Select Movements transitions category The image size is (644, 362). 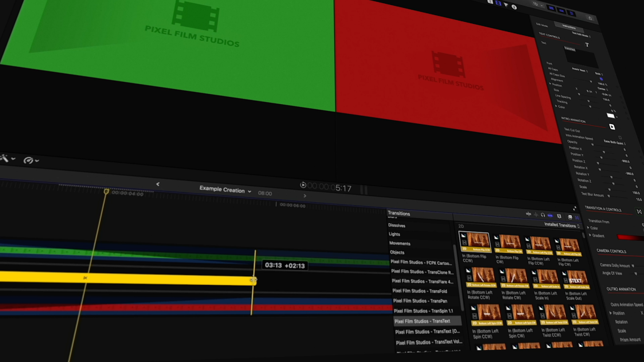pos(400,243)
